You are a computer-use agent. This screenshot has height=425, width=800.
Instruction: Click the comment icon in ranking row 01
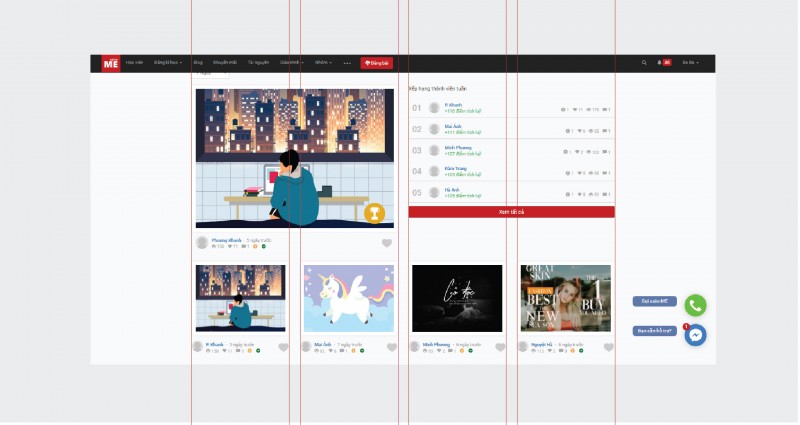click(605, 110)
